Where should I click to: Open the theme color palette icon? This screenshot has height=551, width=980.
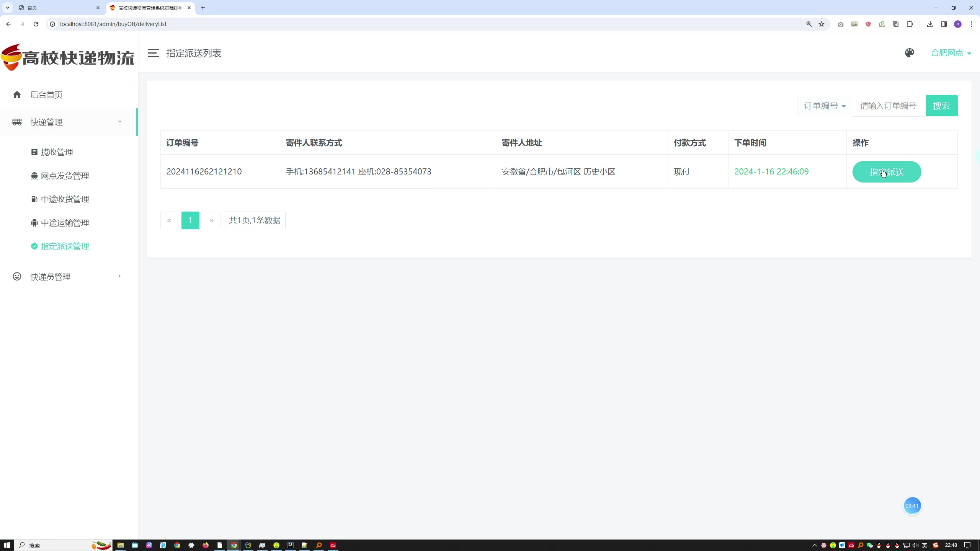point(910,53)
